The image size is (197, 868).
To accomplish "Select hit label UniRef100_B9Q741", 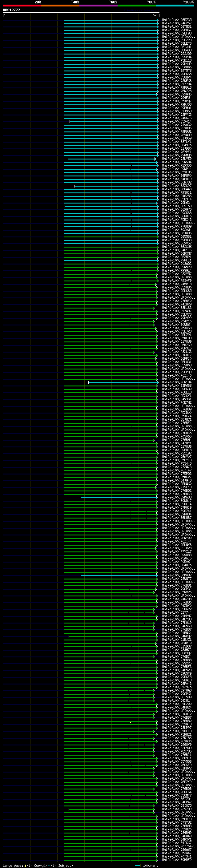I will [x=177, y=511].
